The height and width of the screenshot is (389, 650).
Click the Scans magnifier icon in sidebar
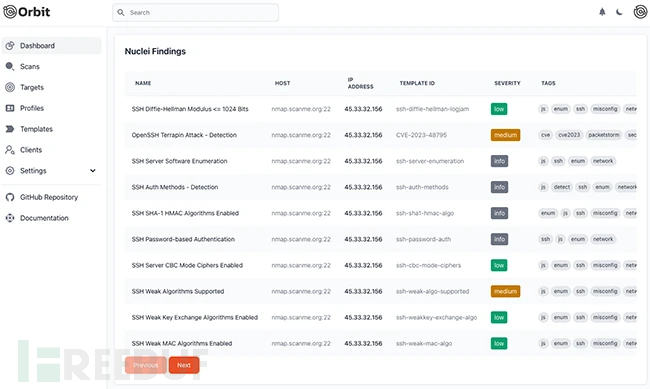pyautogui.click(x=10, y=66)
